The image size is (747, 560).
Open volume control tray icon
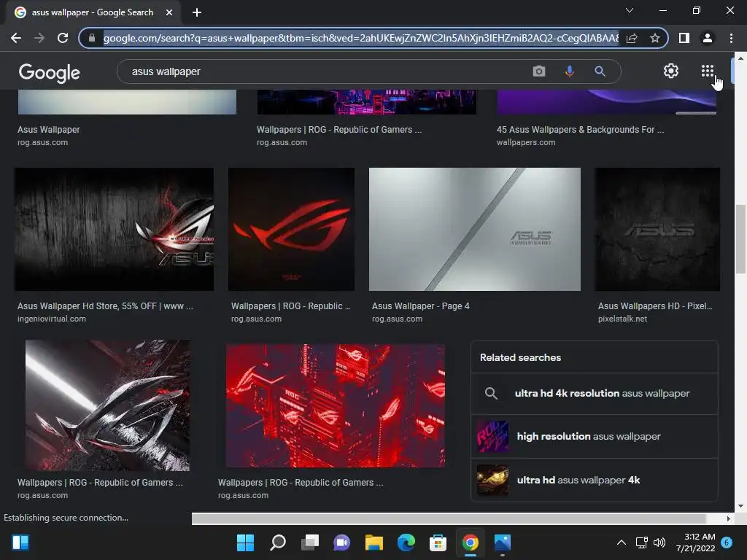click(x=659, y=542)
